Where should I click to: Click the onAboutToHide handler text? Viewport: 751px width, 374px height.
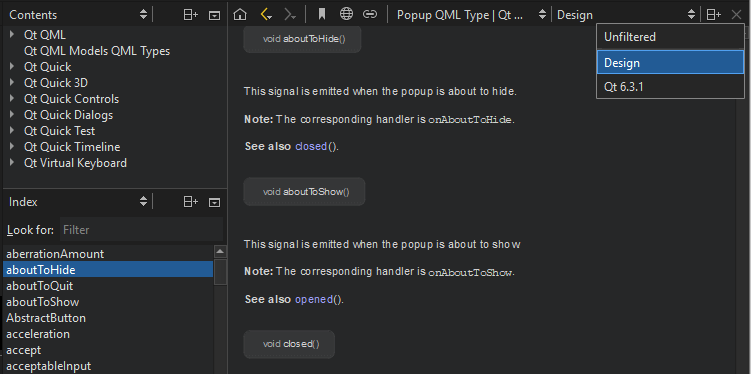pos(469,120)
